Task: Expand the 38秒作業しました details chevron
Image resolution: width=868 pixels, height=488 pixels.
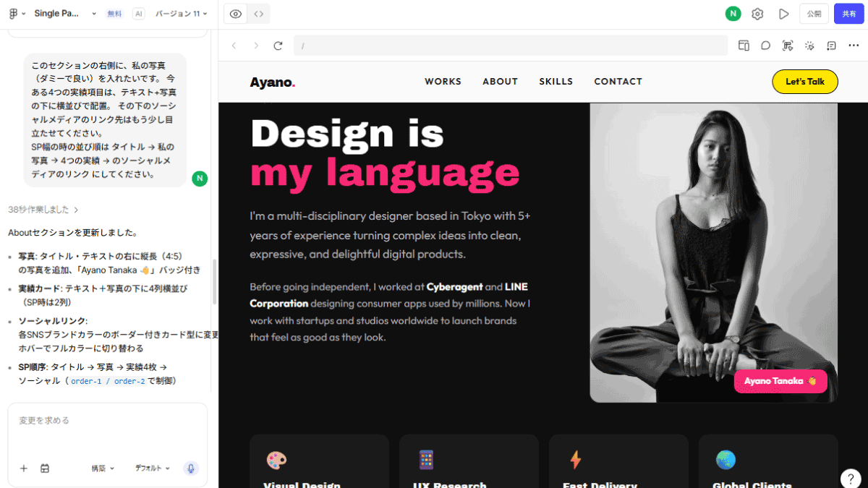Action: [x=77, y=210]
